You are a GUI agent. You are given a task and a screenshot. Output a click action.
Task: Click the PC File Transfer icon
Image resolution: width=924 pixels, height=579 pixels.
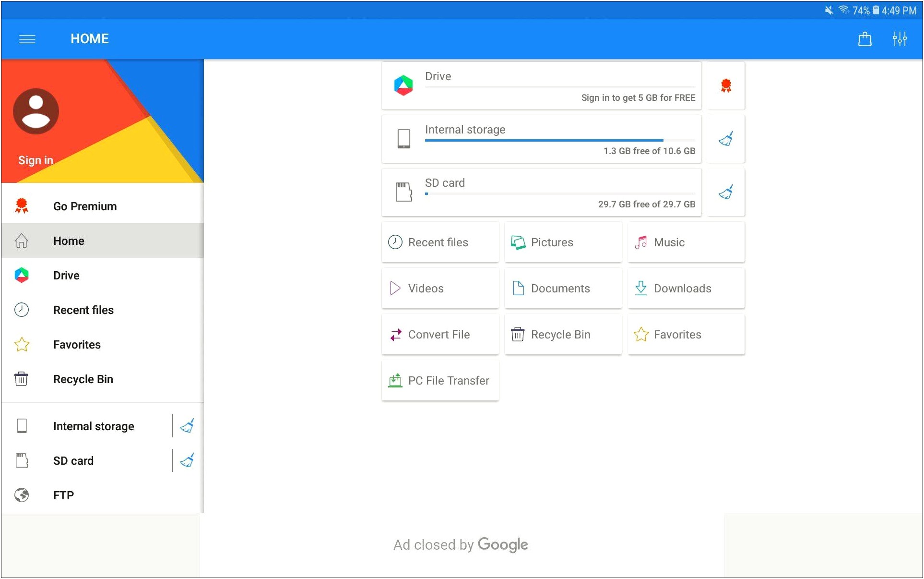(x=396, y=380)
